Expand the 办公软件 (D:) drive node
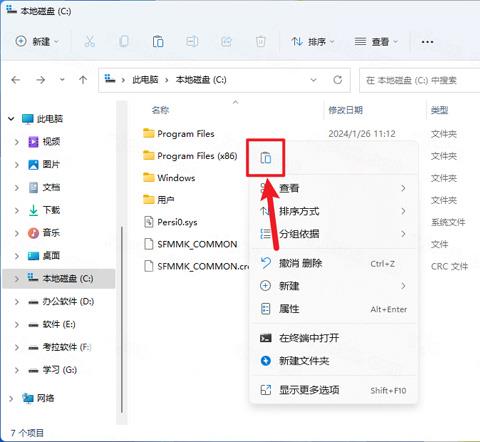Image resolution: width=480 pixels, height=442 pixels. [x=17, y=302]
